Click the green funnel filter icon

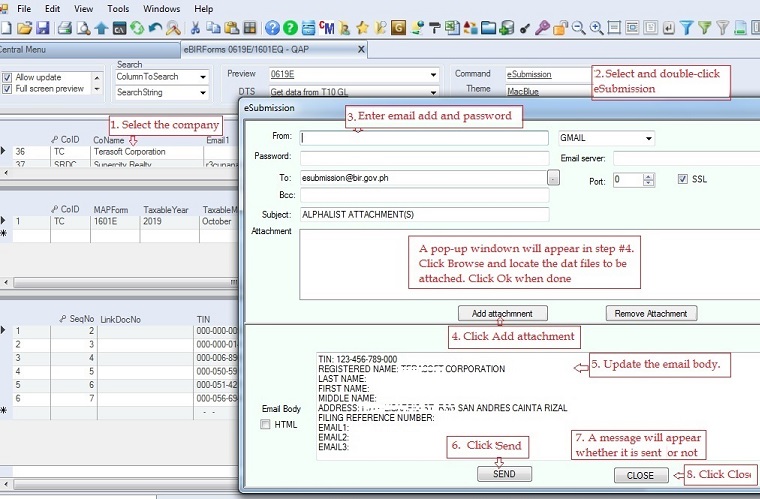704,28
